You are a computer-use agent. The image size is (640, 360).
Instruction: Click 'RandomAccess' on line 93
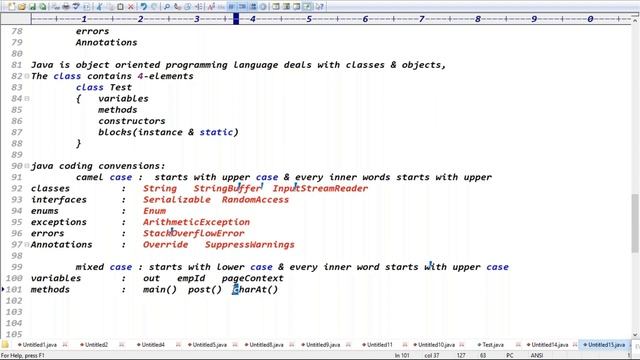[256, 200]
